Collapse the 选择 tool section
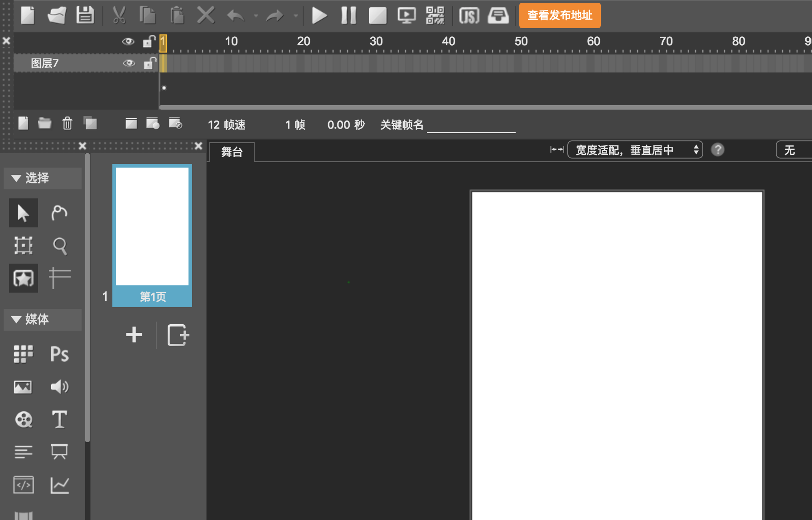 click(x=43, y=178)
